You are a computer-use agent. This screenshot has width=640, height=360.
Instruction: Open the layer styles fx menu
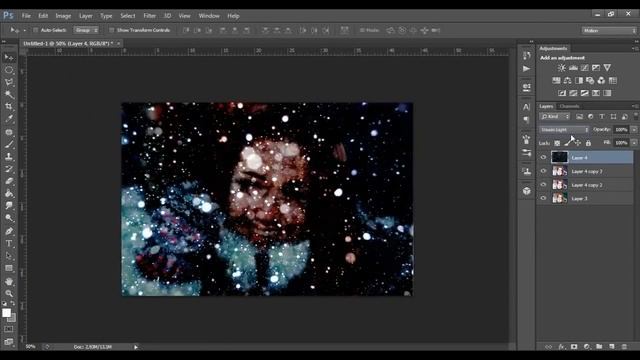(x=561, y=347)
